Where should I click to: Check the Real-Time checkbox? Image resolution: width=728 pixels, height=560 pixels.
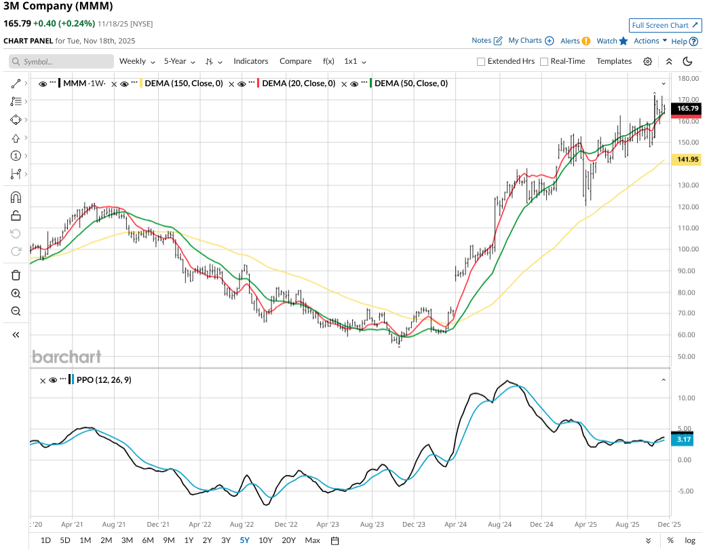[544, 62]
